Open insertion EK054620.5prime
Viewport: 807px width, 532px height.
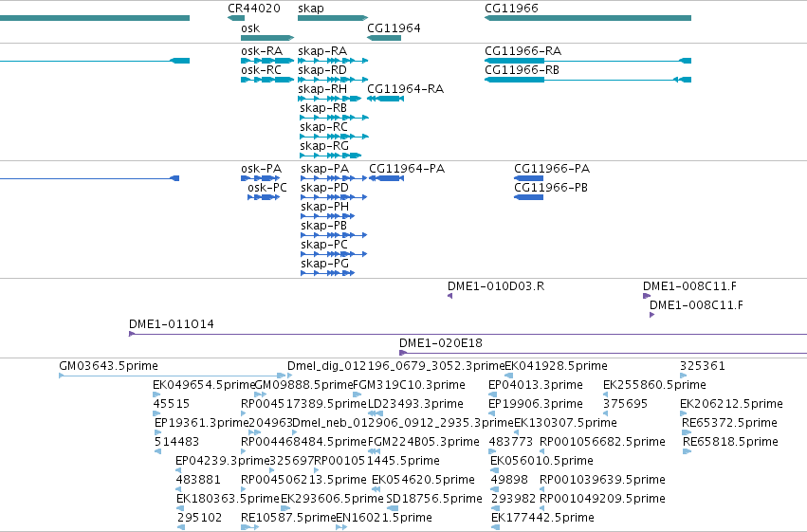click(376, 489)
